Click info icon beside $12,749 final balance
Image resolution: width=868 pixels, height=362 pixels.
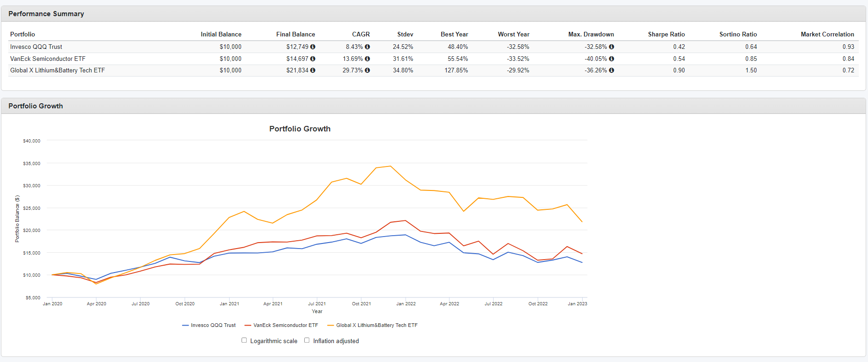tap(313, 47)
